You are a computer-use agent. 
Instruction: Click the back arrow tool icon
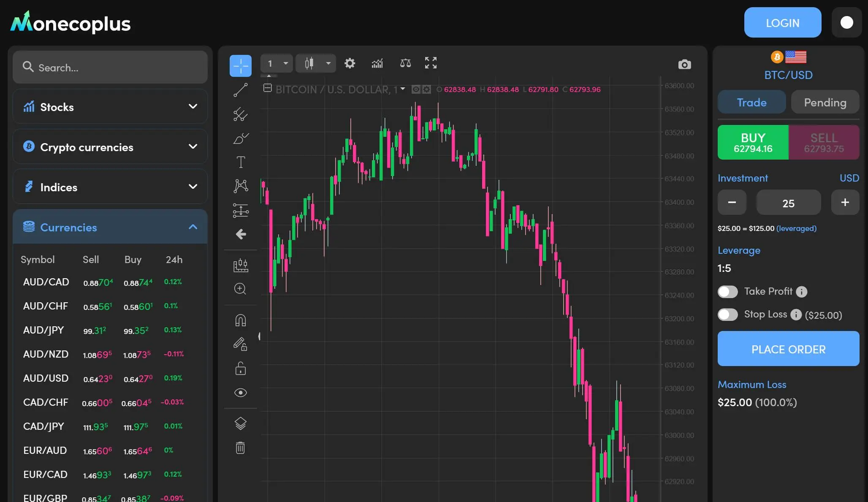click(241, 234)
